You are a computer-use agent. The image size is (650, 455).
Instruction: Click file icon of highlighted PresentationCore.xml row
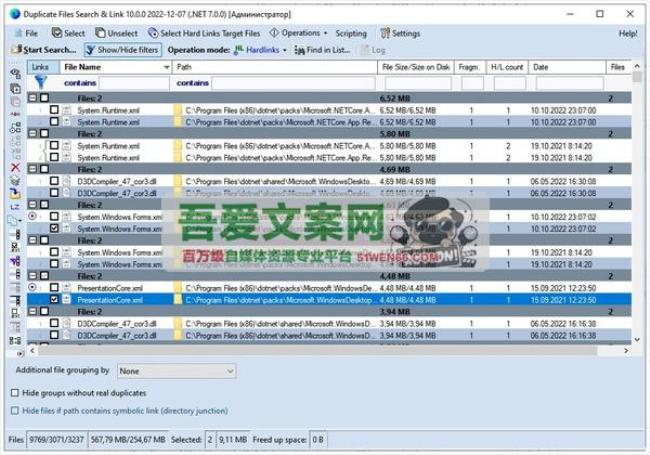pos(67,299)
